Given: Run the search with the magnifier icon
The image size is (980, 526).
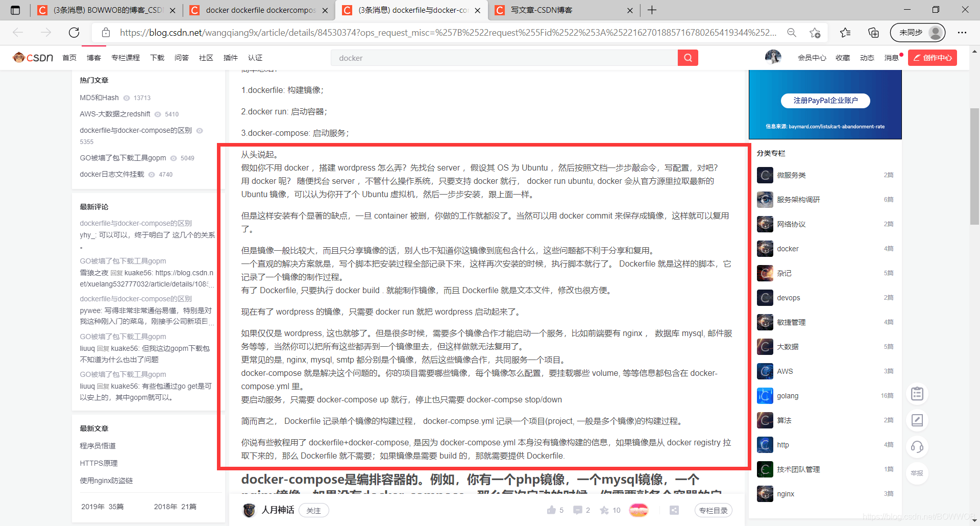Looking at the screenshot, I should 688,57.
